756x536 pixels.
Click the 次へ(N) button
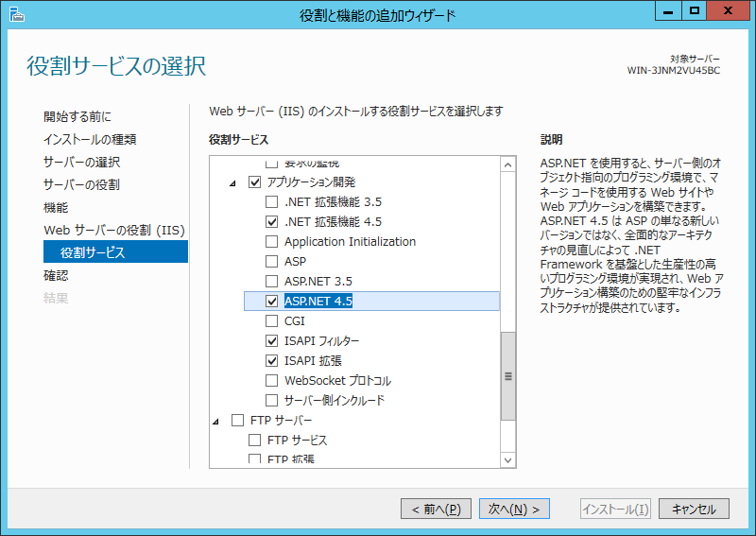coord(514,509)
